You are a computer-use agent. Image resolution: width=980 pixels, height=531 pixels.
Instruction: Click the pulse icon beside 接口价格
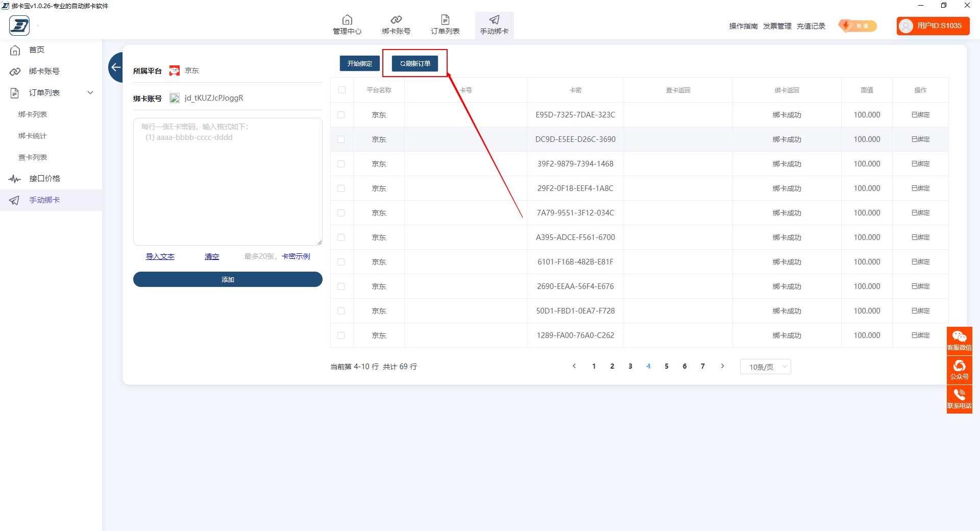[x=15, y=179]
